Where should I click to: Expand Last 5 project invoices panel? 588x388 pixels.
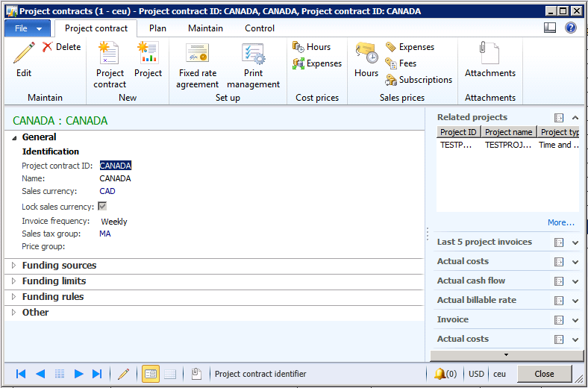pyautogui.click(x=575, y=242)
